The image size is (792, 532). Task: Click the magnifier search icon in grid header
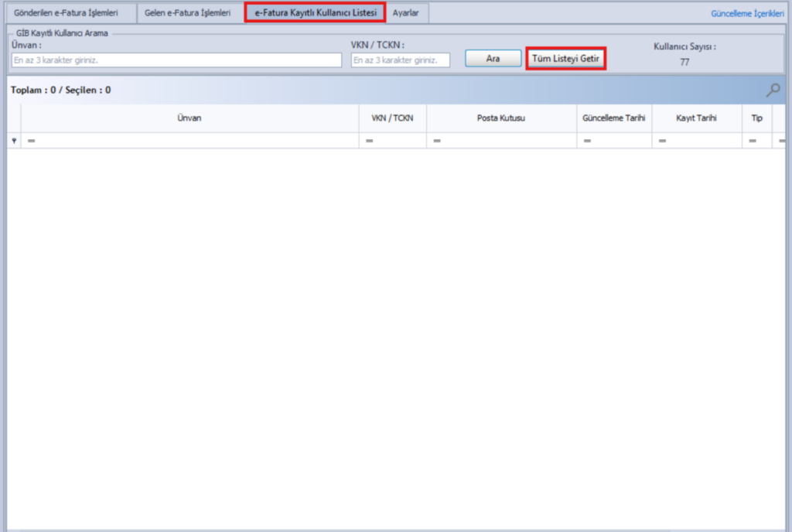pyautogui.click(x=773, y=90)
